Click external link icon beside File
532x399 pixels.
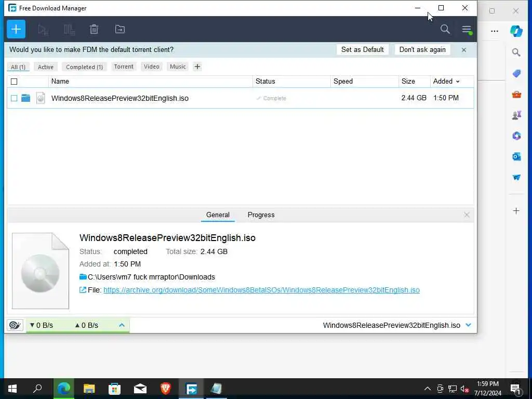pos(83,290)
